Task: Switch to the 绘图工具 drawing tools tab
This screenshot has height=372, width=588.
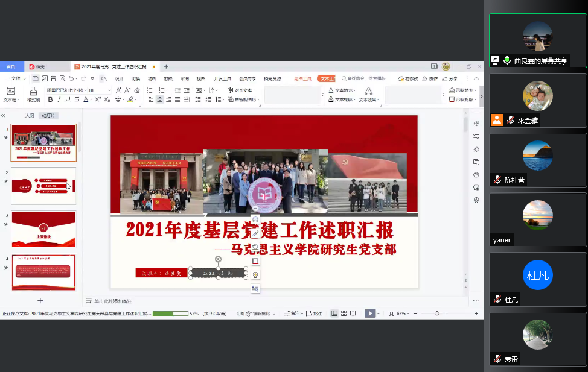Action: tap(302, 78)
